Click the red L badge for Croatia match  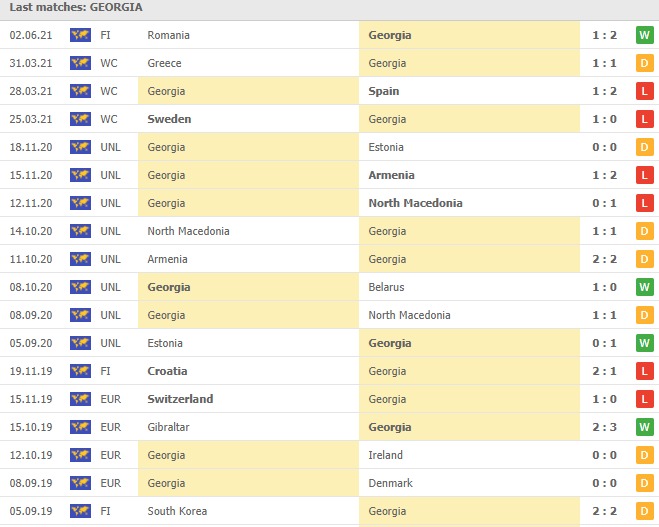click(x=645, y=371)
